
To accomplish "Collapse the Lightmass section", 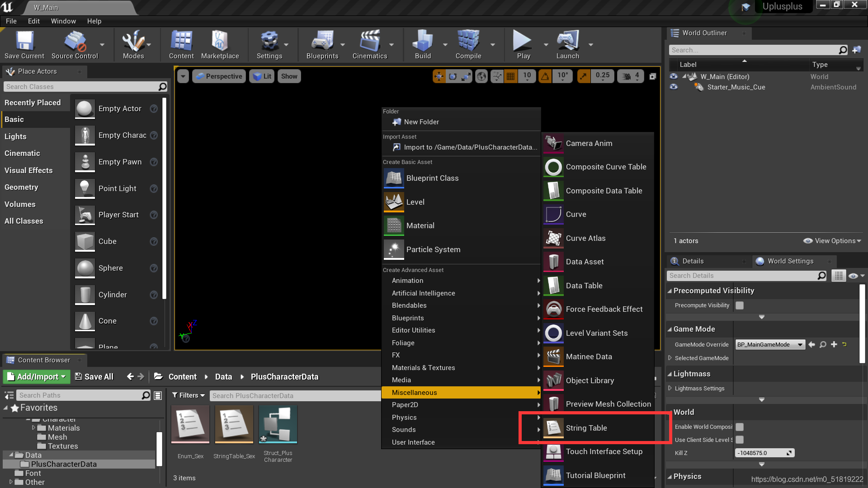I will click(x=670, y=374).
